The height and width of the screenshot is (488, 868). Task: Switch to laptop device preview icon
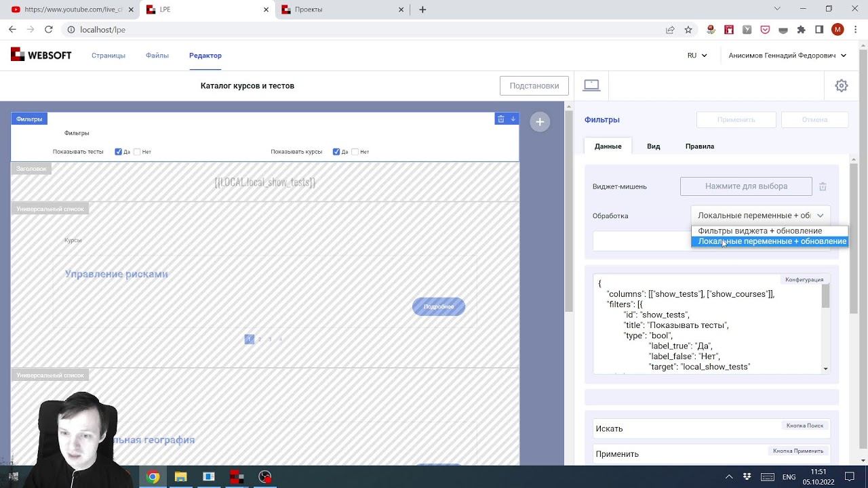(x=591, y=85)
